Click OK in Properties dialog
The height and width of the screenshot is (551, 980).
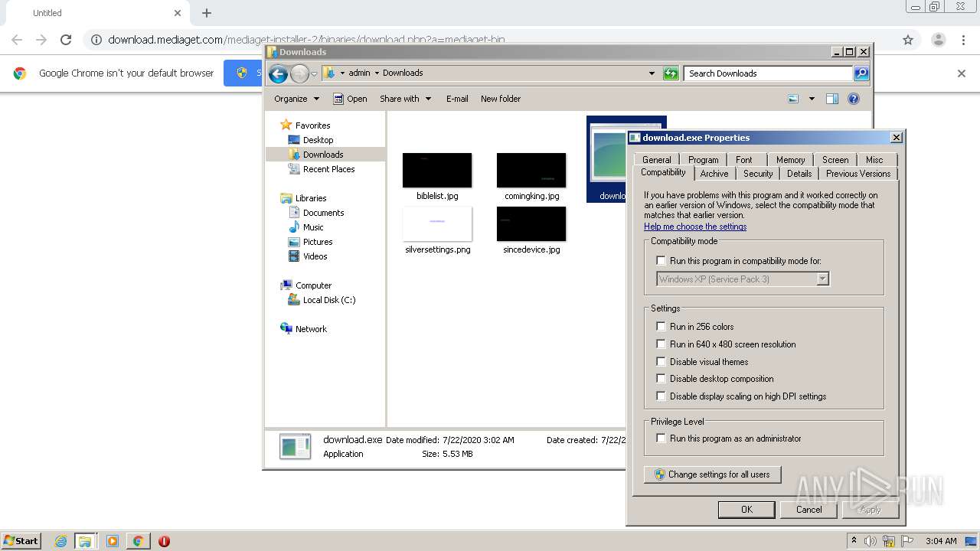coord(746,510)
